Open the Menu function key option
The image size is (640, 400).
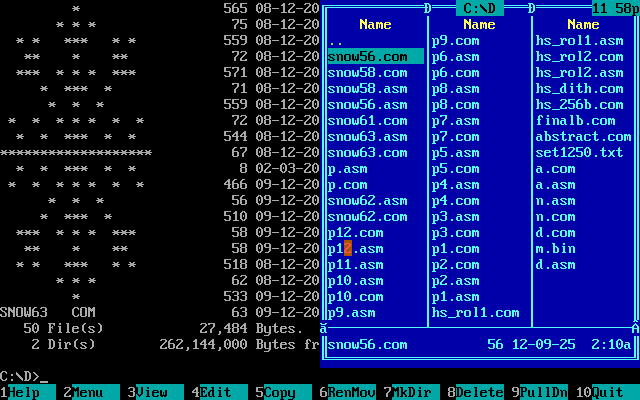tap(88, 393)
